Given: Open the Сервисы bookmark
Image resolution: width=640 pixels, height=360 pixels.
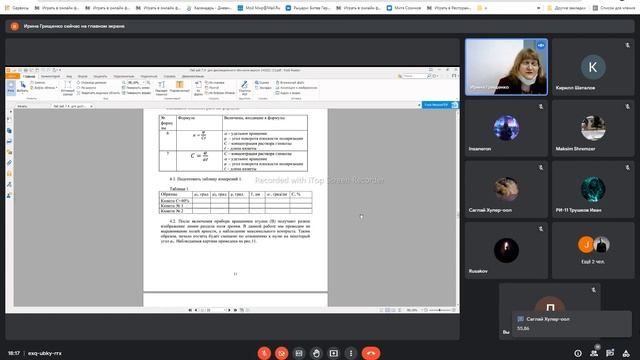Looking at the screenshot, I should [17, 8].
